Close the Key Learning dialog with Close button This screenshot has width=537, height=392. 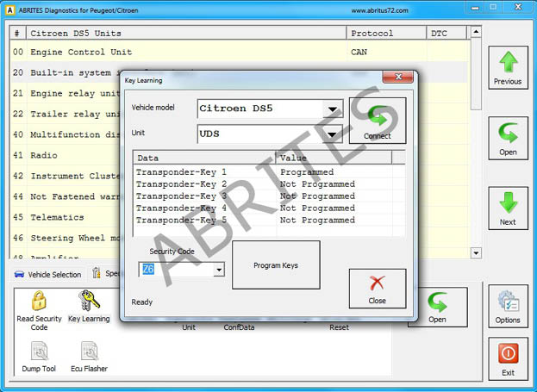(x=377, y=288)
